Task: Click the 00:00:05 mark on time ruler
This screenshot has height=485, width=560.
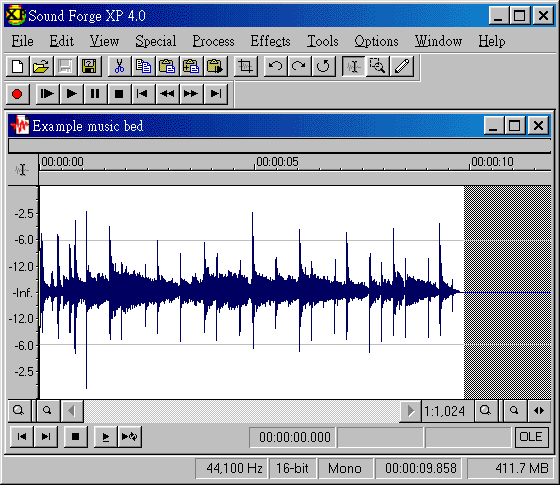Action: [277, 162]
